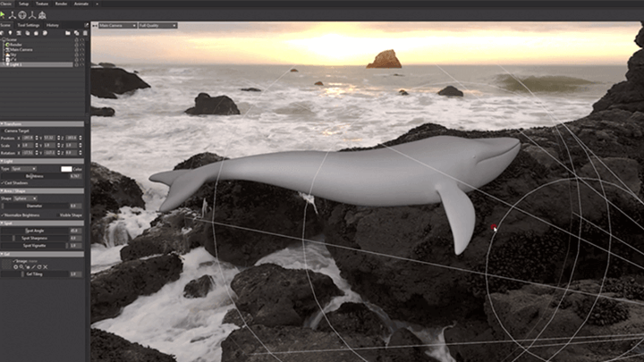Toggle Normalize Brightness checkbox
644x362 pixels.
pyautogui.click(x=3, y=215)
